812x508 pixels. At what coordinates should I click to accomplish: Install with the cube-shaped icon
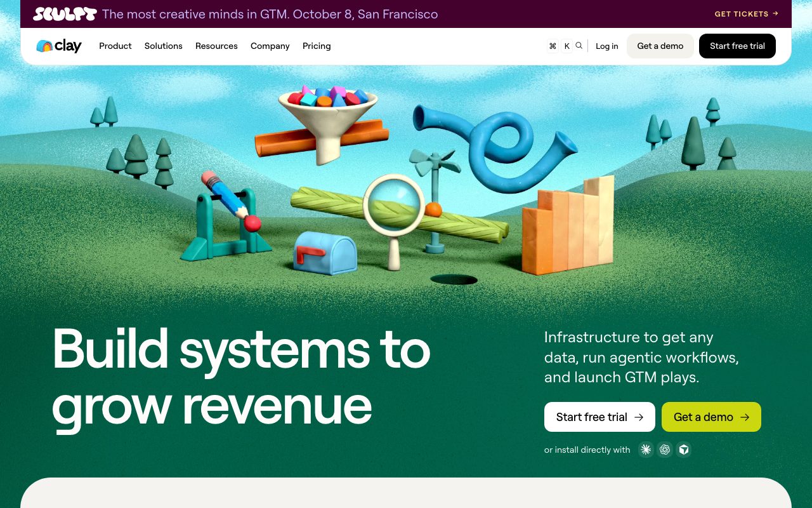tap(683, 450)
